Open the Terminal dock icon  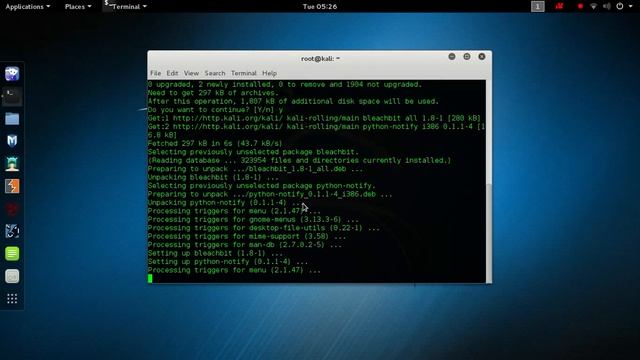coord(12,97)
